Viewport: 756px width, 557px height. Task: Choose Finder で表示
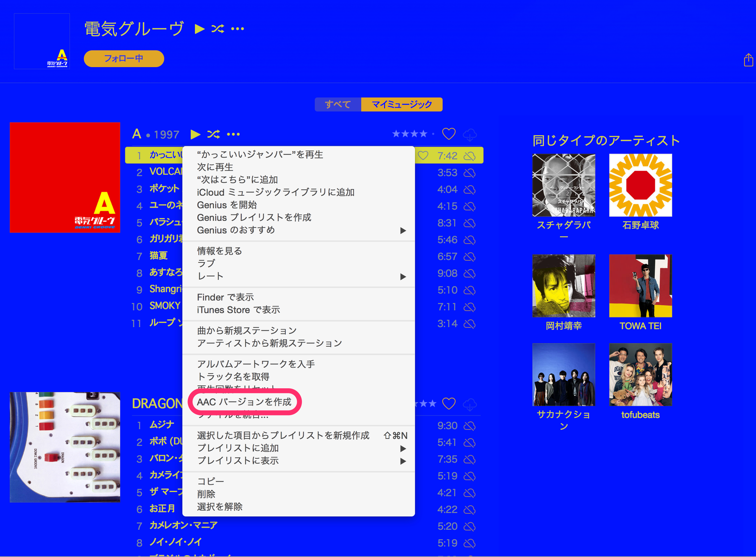[x=299, y=297]
